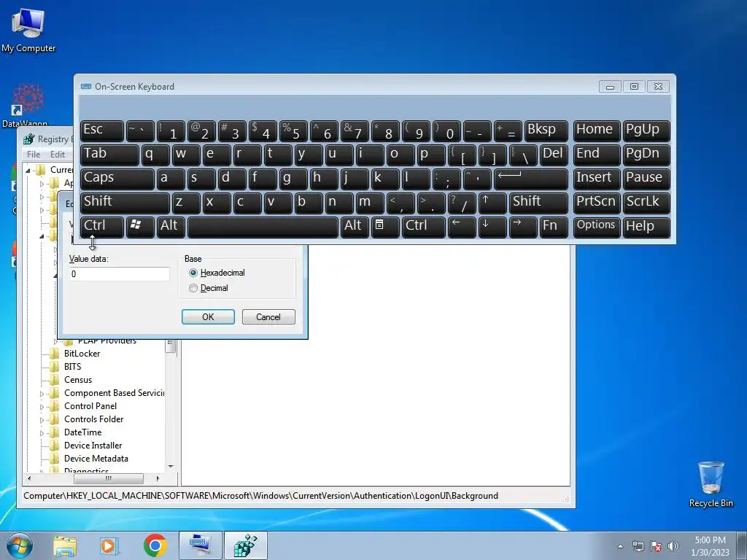The height and width of the screenshot is (560, 747).
Task: Toggle the left Shift key
Action: [125, 203]
